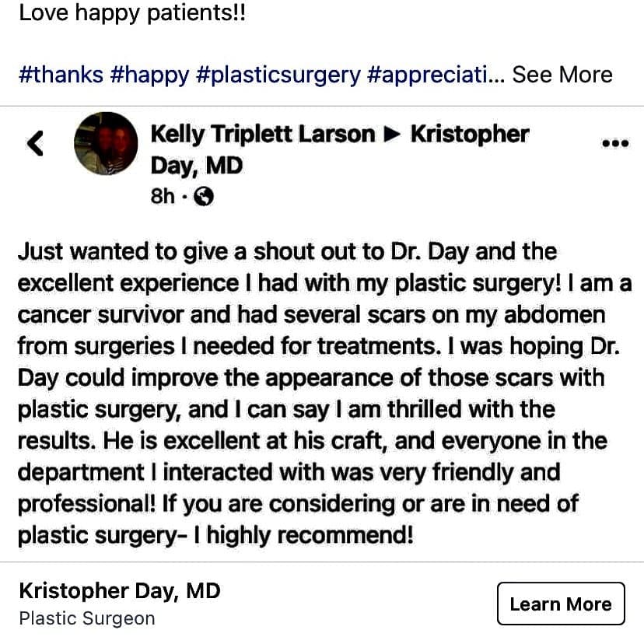The width and height of the screenshot is (644, 644).
Task: Open the truncated #appreciati... hashtag
Action: point(436,75)
